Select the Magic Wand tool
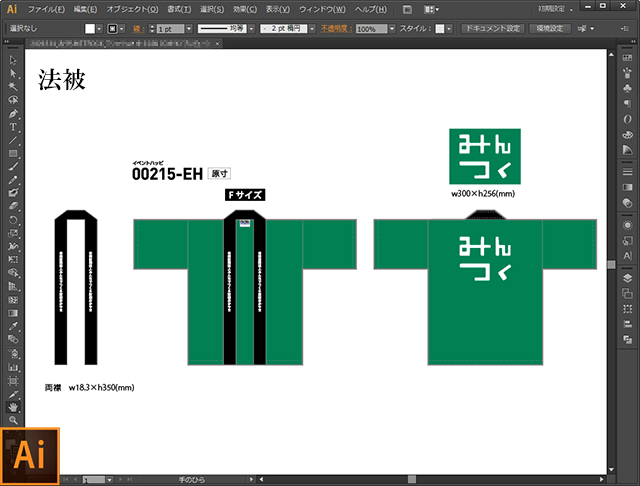Screen dimensions: 640x486 (x=13, y=87)
